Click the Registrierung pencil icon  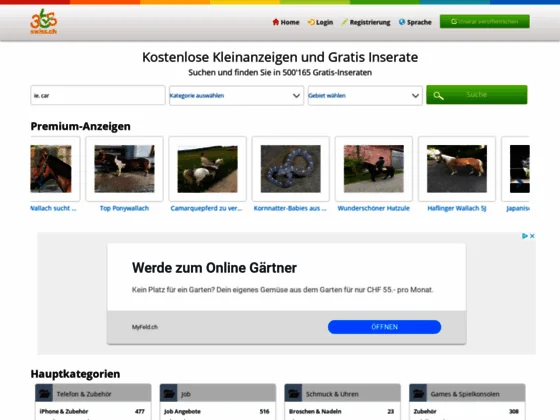[x=344, y=22]
